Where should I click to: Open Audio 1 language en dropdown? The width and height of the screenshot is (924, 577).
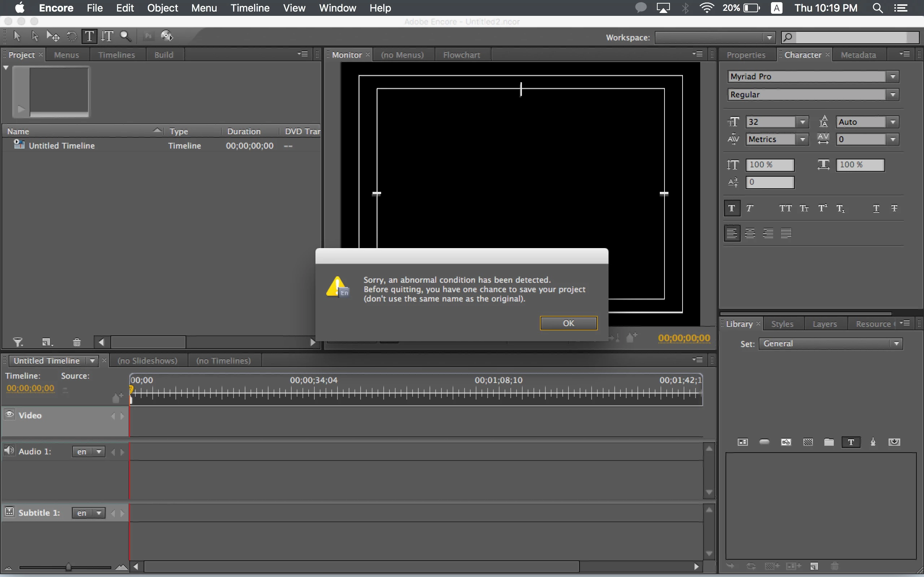click(88, 452)
